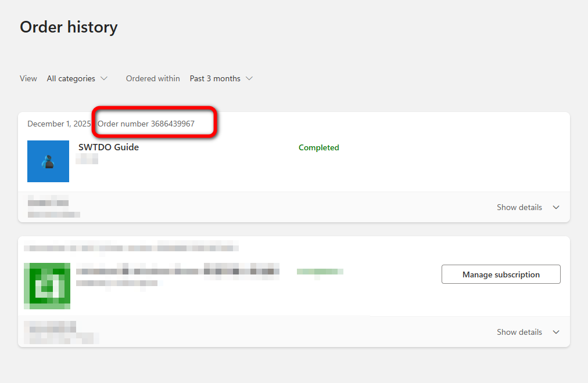Click the Order history page heading

point(69,27)
